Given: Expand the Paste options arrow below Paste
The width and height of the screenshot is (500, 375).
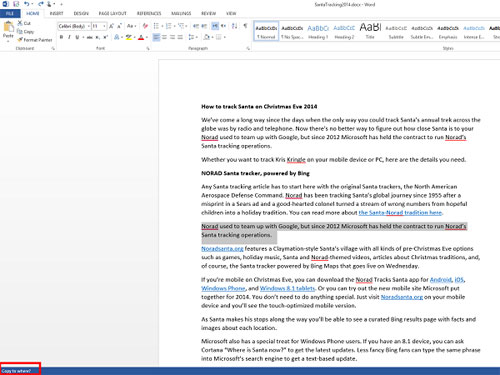Looking at the screenshot, I should point(8,41).
